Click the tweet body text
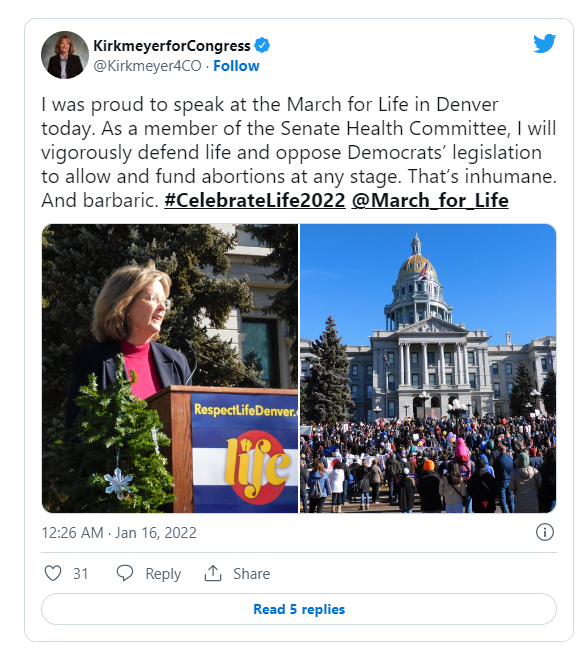Screen dimensions: 585x655 (x=299, y=152)
